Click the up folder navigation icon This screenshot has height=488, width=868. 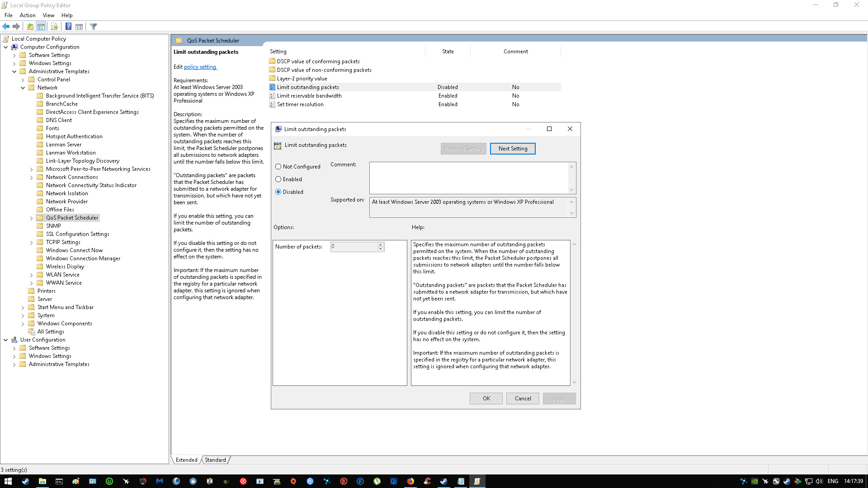pos(30,26)
